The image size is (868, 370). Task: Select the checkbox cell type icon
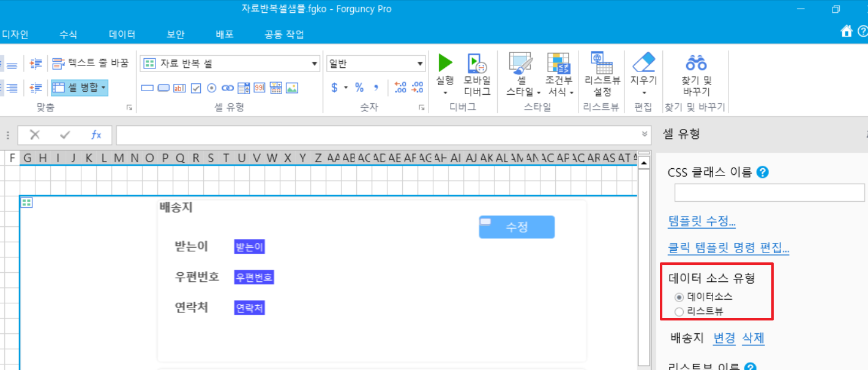point(196,88)
